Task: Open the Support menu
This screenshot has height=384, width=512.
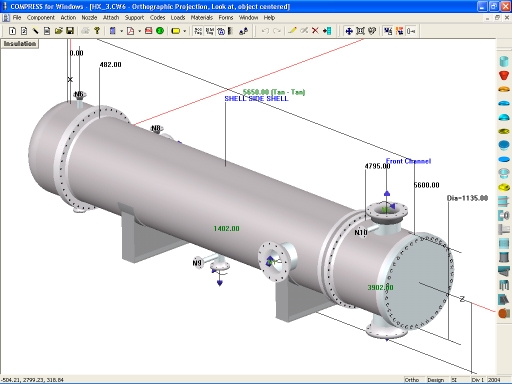Action: tap(134, 18)
